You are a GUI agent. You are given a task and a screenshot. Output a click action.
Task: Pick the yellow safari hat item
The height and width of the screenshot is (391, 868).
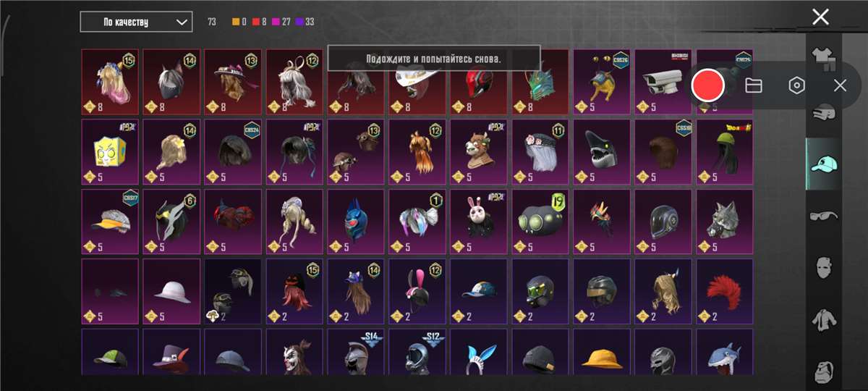click(x=602, y=353)
